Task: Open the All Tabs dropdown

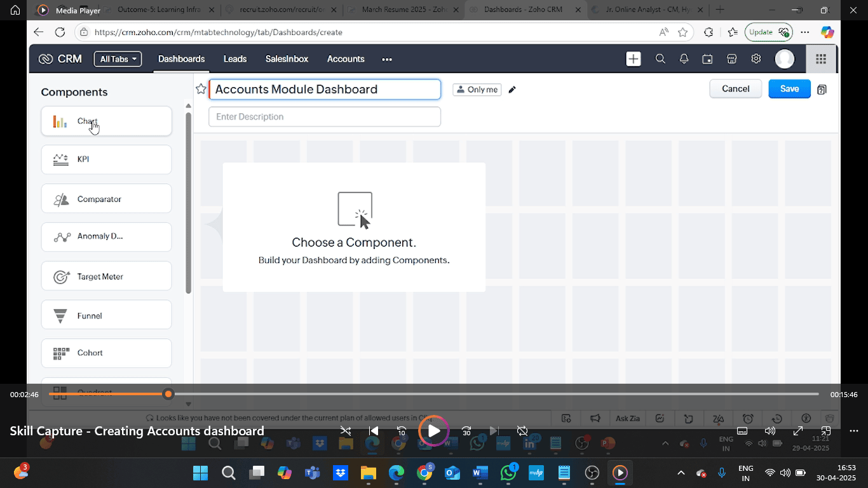Action: [x=118, y=59]
